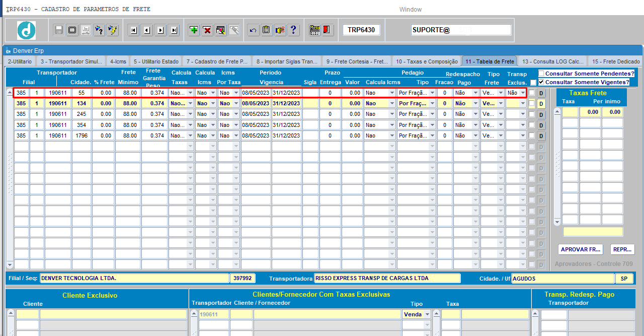Go to the next record
The width and height of the screenshot is (644, 336).
[x=160, y=30]
